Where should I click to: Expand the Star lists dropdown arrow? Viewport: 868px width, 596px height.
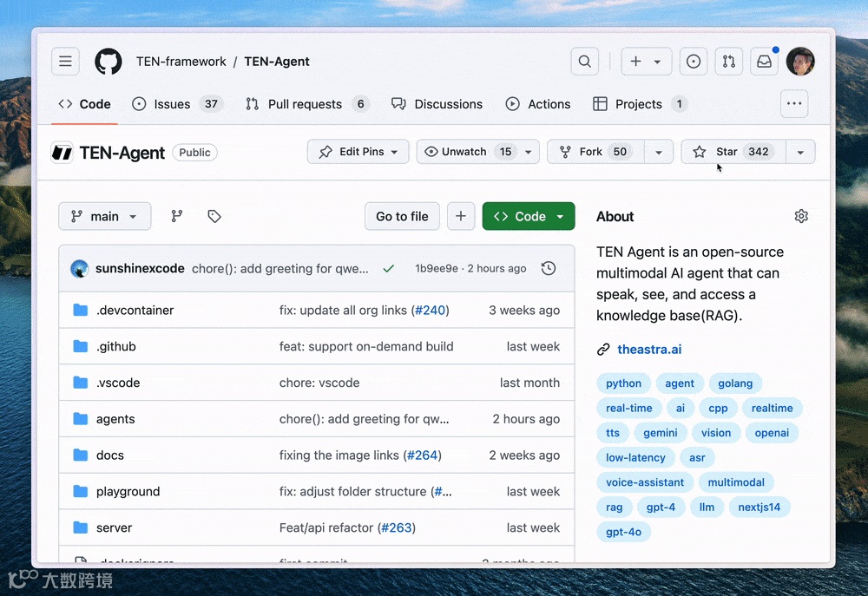(800, 152)
